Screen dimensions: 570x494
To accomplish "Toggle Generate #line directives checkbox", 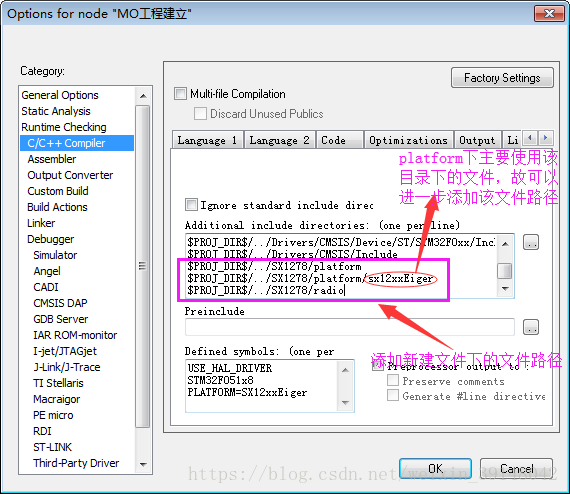I will click(393, 395).
